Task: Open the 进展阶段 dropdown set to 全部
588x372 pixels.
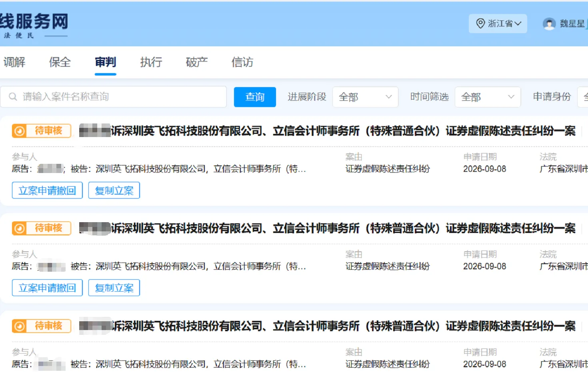Action: [x=365, y=97]
